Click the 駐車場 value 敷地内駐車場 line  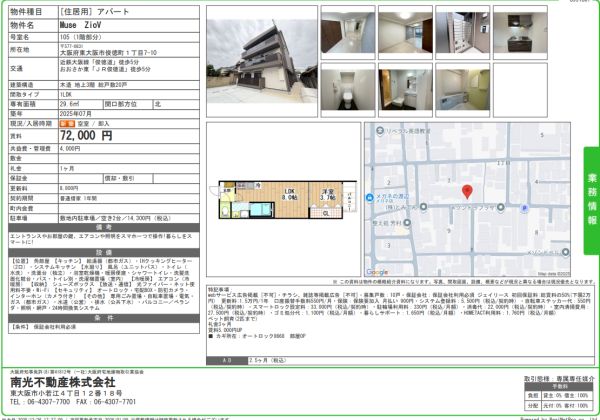coord(115,218)
